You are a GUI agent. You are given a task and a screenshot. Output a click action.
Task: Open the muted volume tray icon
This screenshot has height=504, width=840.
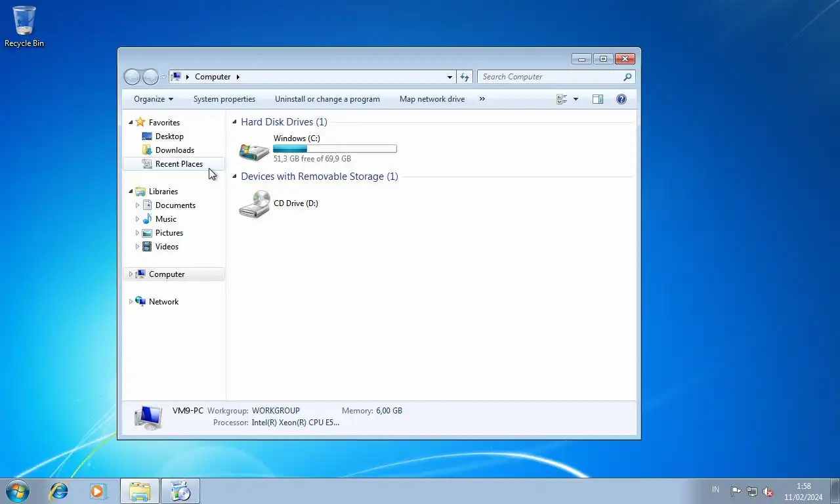[768, 492]
